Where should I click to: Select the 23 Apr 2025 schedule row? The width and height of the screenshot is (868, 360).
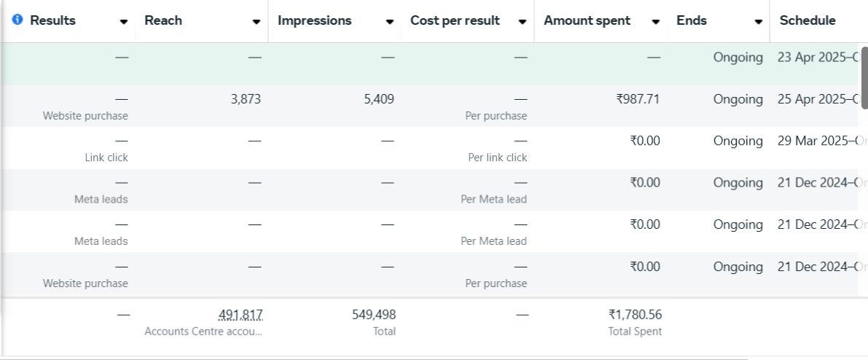(x=813, y=58)
